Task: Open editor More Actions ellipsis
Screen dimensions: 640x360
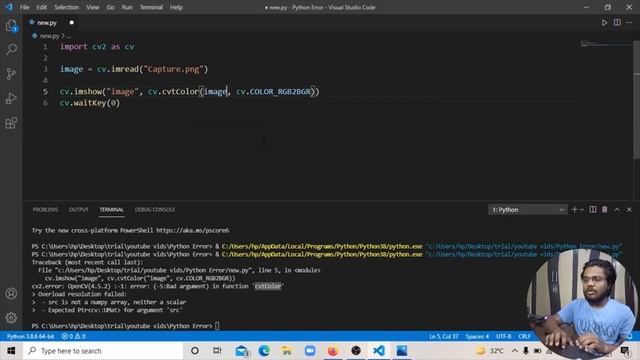Action: coord(629,23)
